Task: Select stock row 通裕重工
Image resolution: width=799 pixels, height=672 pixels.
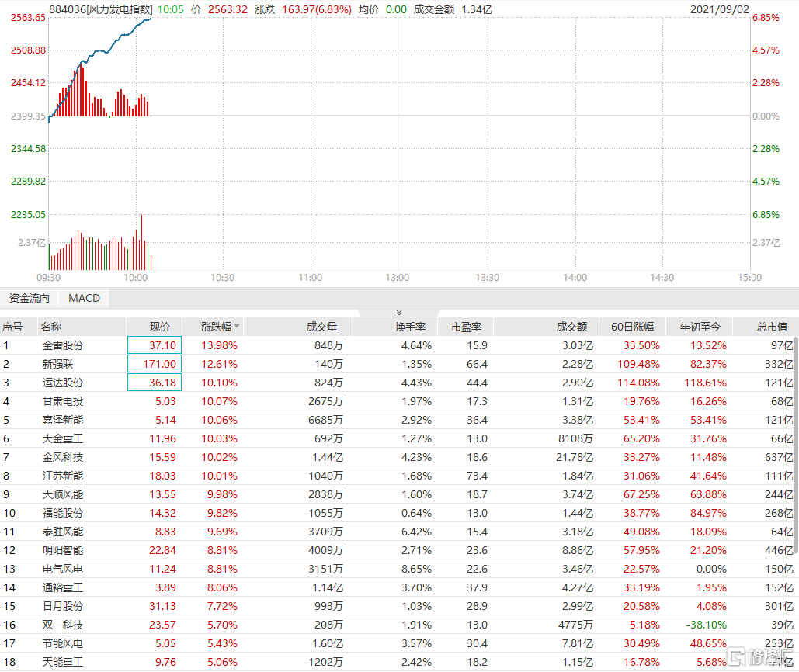Action: [x=397, y=587]
